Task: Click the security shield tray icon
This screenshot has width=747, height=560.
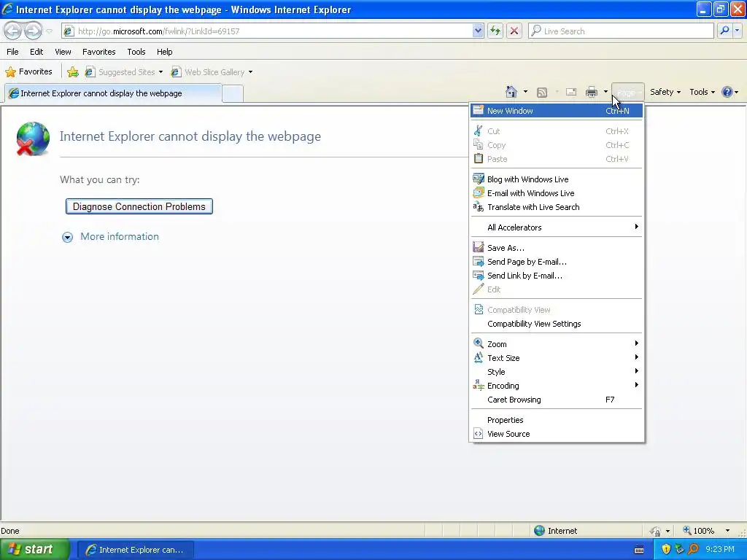Action: (666, 549)
